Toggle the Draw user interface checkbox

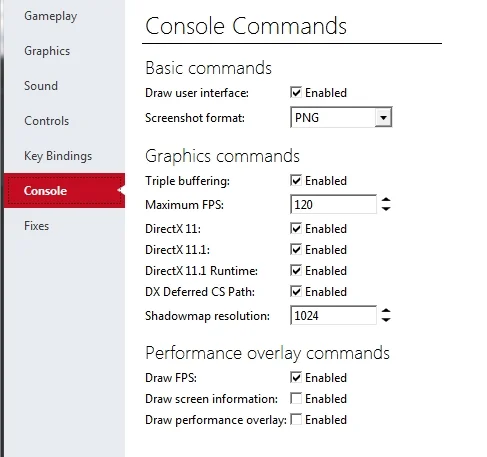[x=296, y=92]
